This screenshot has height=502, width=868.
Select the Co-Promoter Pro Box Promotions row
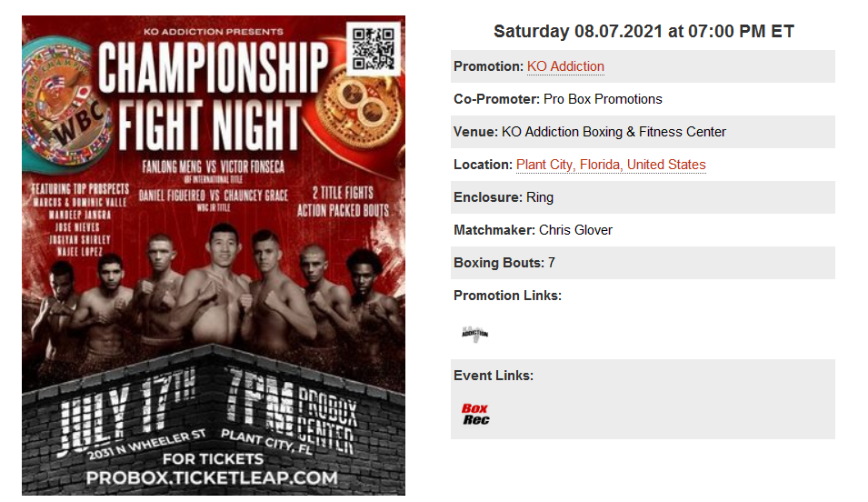click(x=643, y=99)
